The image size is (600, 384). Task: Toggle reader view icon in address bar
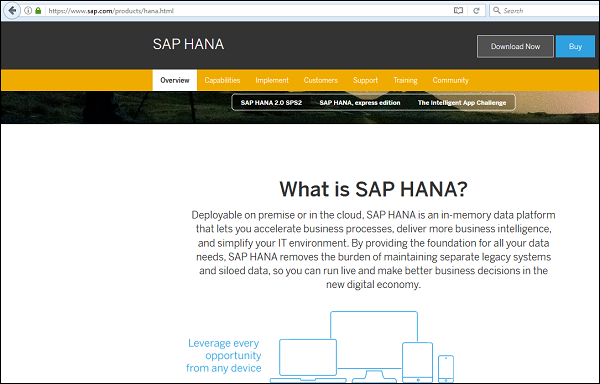(458, 11)
